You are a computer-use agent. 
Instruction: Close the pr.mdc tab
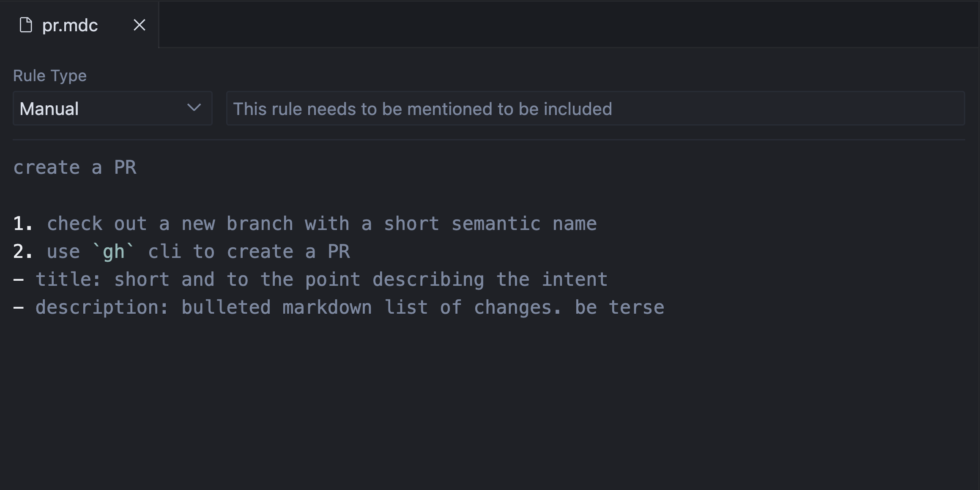pyautogui.click(x=140, y=25)
